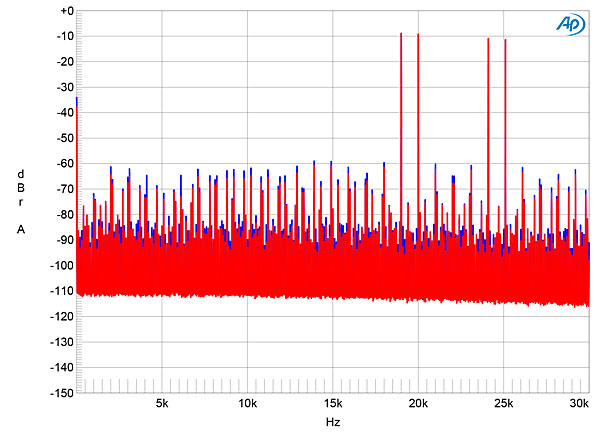Click the Hz label below the x-axis
Screen dimensions: 600x437
(333, 423)
